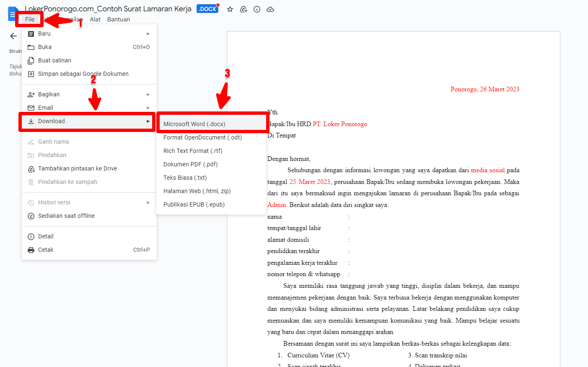Click the line pengalaman kerja terakhir
Screen dimensions: 588x367
(x=303, y=263)
